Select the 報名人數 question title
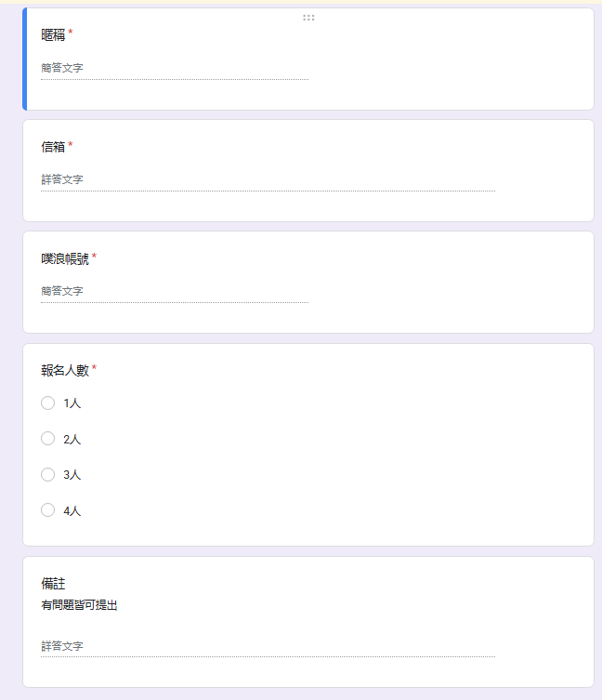The width and height of the screenshot is (602, 700). [65, 370]
